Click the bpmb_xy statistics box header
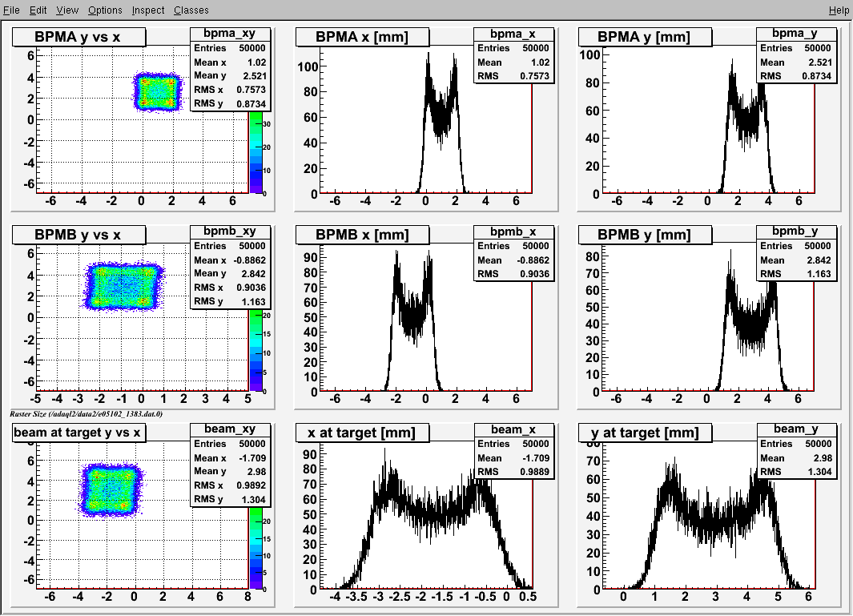This screenshot has height=616, width=853. click(230, 232)
